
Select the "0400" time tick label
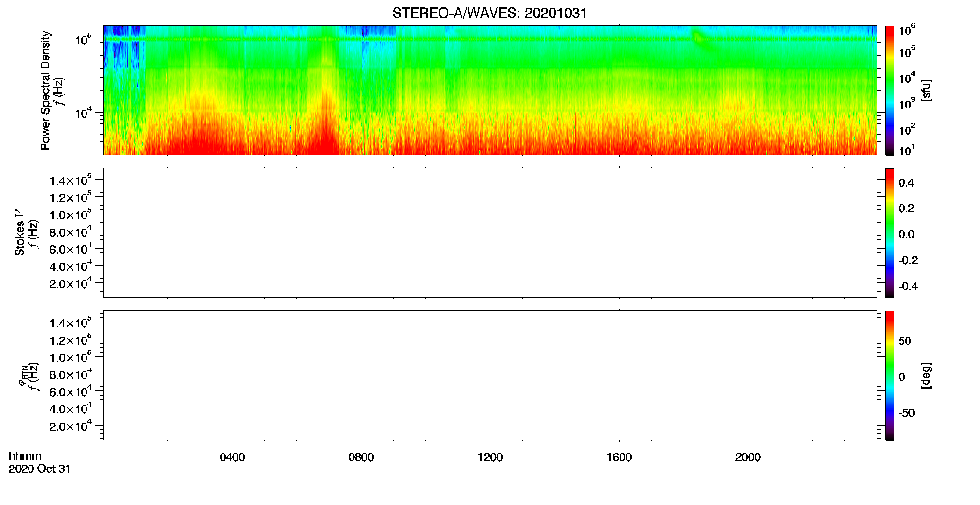coord(232,457)
